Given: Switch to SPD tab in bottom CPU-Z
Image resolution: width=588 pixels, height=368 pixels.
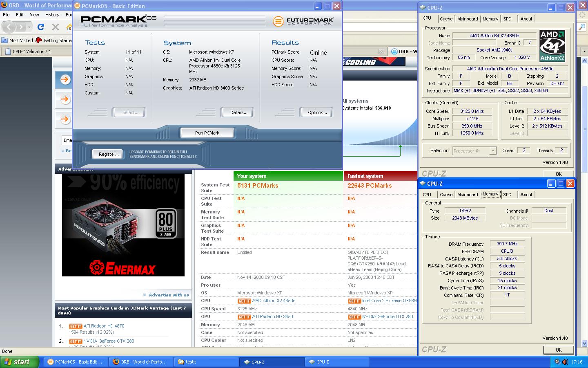Looking at the screenshot, I should 507,195.
